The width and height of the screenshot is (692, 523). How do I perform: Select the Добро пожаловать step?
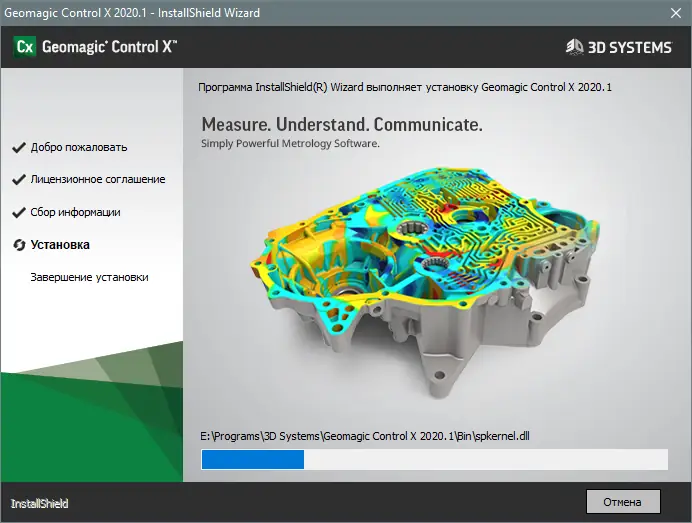[79, 147]
